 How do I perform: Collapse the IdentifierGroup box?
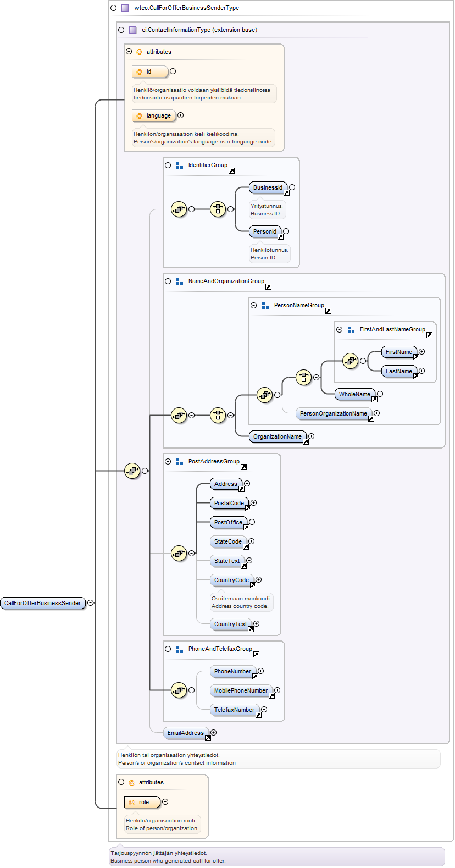168,165
